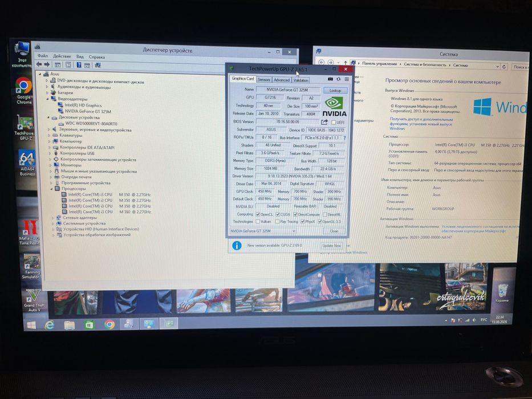The width and height of the screenshot is (532, 399).
Task: Click the blue info icon in update bar
Action: pos(237,245)
